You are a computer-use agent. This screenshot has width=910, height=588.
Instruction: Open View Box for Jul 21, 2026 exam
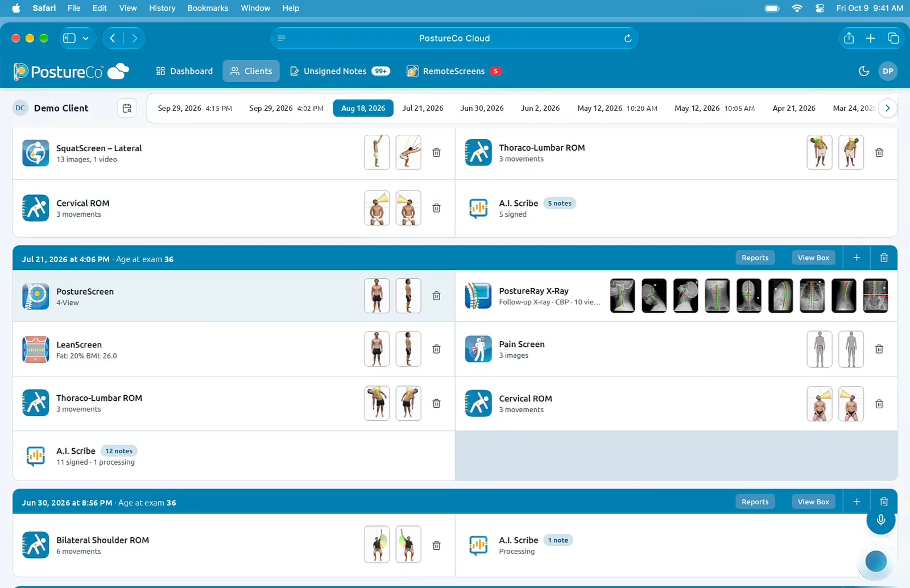[813, 258]
